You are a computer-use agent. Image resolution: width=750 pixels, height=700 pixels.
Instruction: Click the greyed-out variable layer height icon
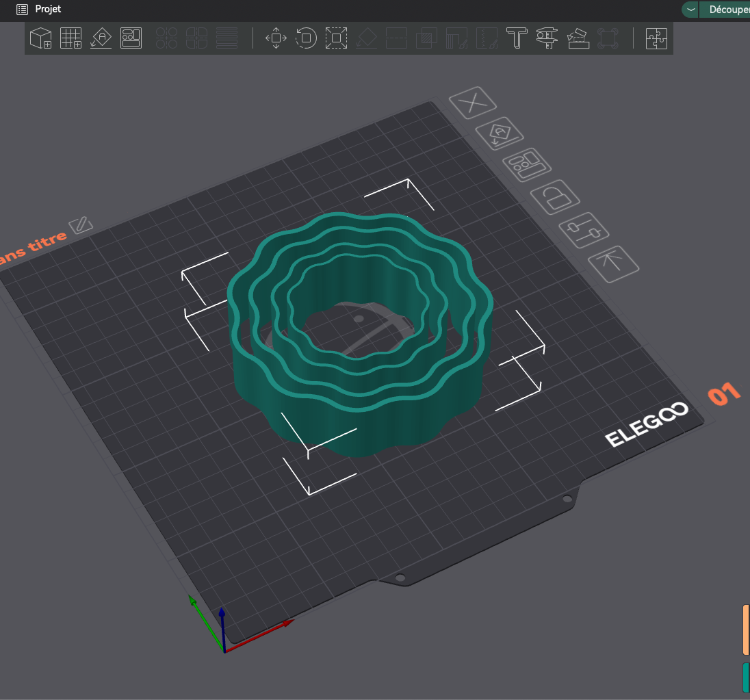tap(227, 38)
